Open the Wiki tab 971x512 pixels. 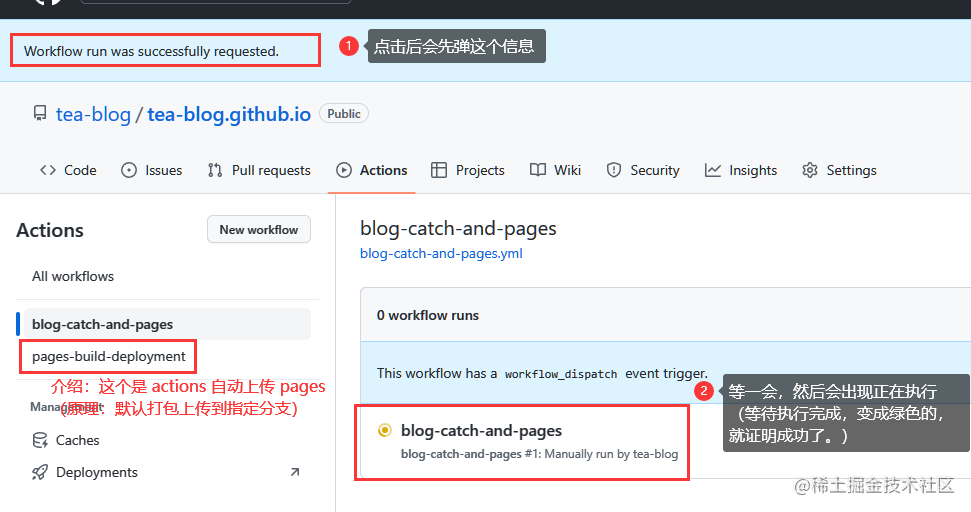[555, 170]
